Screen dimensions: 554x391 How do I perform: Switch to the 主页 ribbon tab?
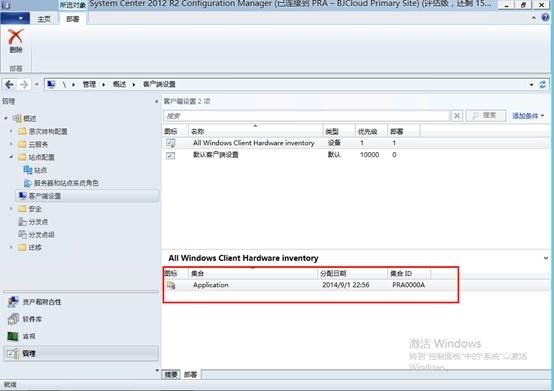(x=44, y=19)
